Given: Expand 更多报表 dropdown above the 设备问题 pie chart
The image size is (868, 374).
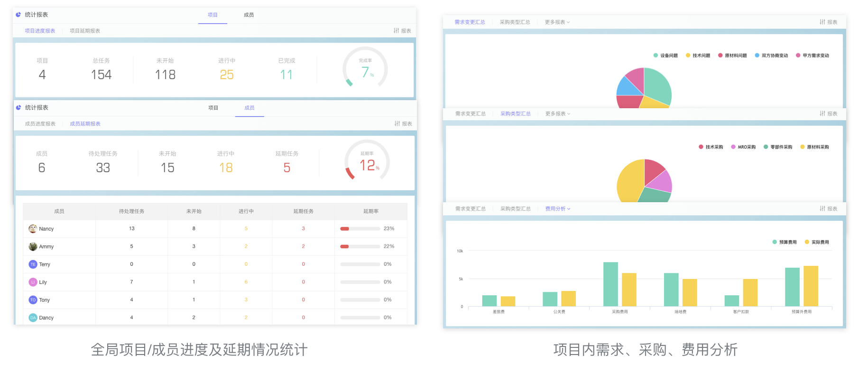Looking at the screenshot, I should (x=557, y=22).
